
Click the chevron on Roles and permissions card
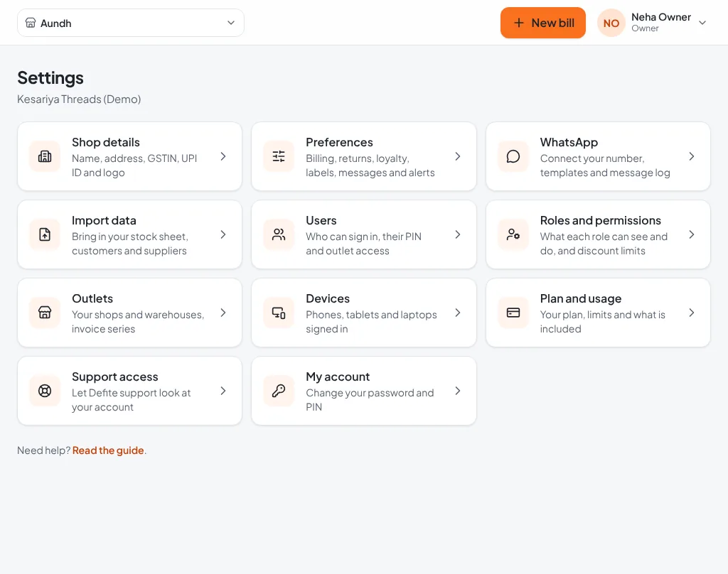point(691,234)
